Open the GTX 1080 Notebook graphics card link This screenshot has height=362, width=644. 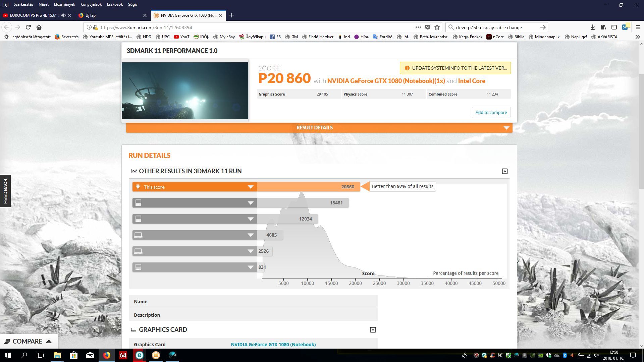pos(273,345)
